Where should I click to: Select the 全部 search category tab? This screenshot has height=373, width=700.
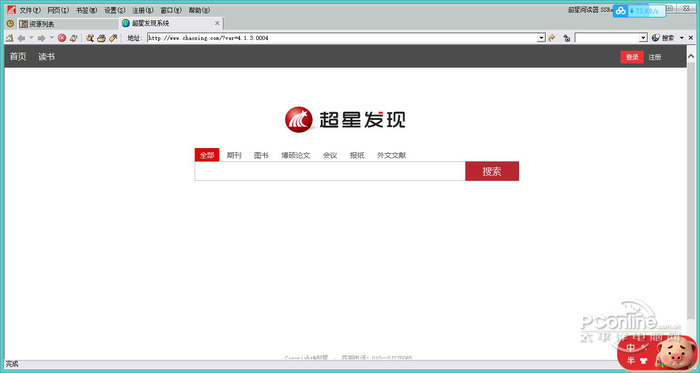pos(207,155)
